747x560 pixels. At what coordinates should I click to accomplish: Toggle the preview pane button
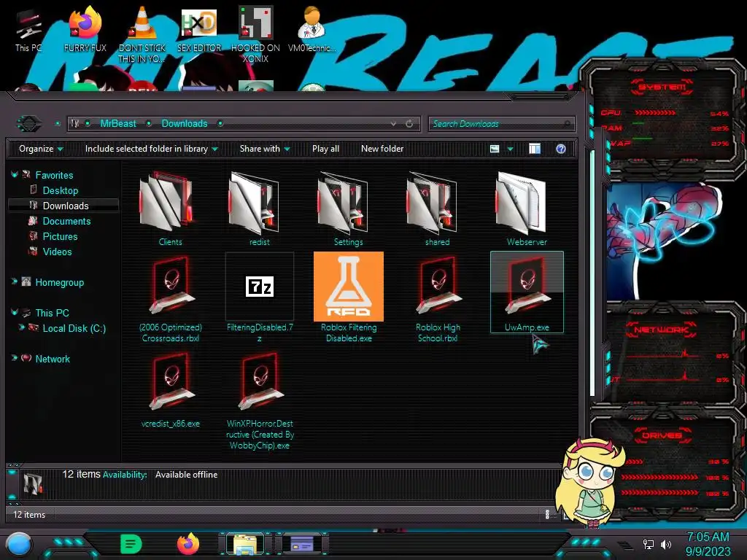pyautogui.click(x=535, y=149)
